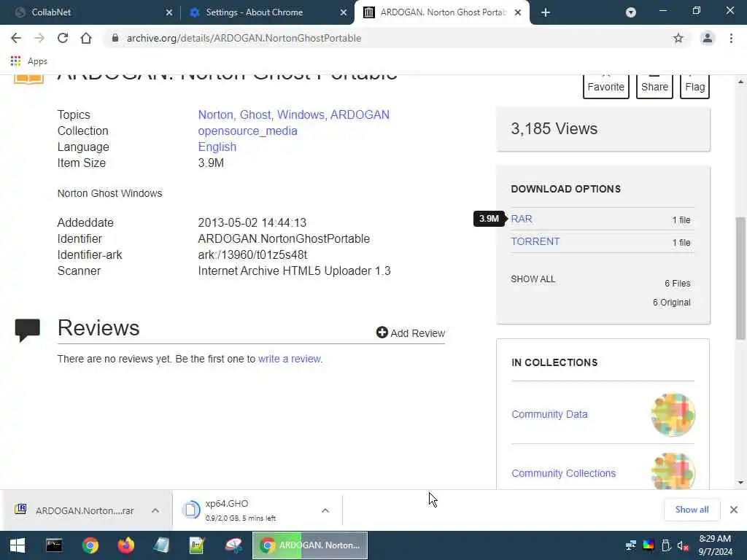Click the Community Data collection thumbnail

coord(673,414)
